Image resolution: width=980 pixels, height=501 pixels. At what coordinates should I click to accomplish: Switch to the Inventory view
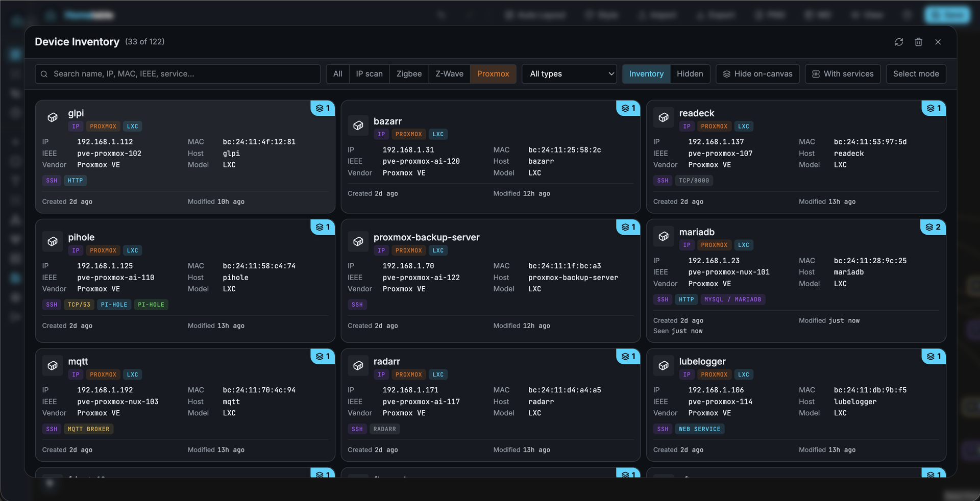646,74
